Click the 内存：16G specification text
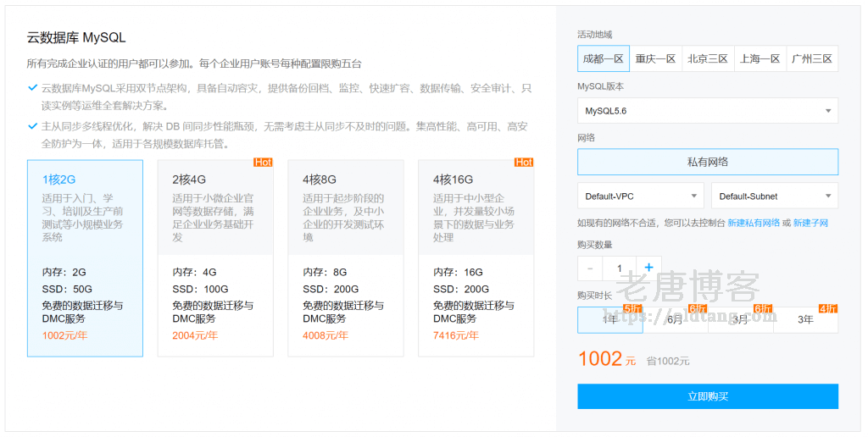Viewport: 868px width, 437px height. pos(458,272)
